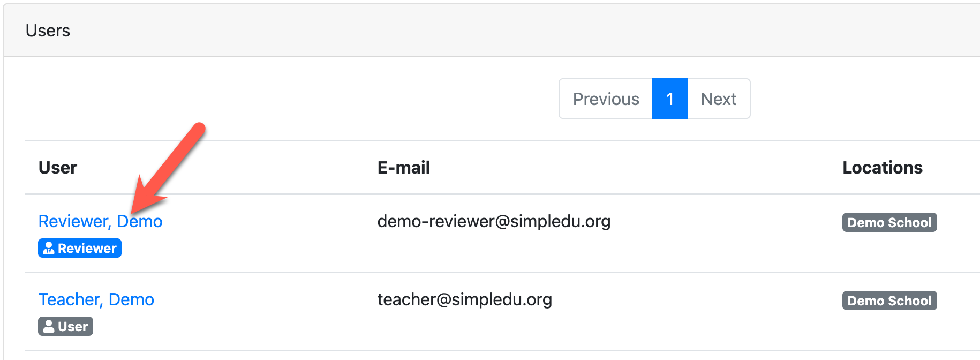
Task: Click the Users panel heading
Action: (48, 31)
